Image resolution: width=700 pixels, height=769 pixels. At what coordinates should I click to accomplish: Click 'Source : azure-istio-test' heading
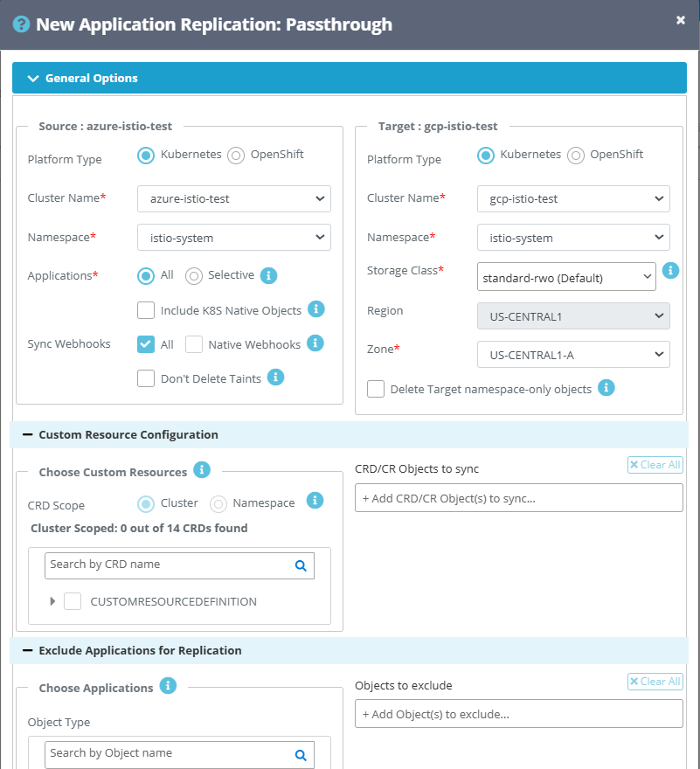pos(106,126)
